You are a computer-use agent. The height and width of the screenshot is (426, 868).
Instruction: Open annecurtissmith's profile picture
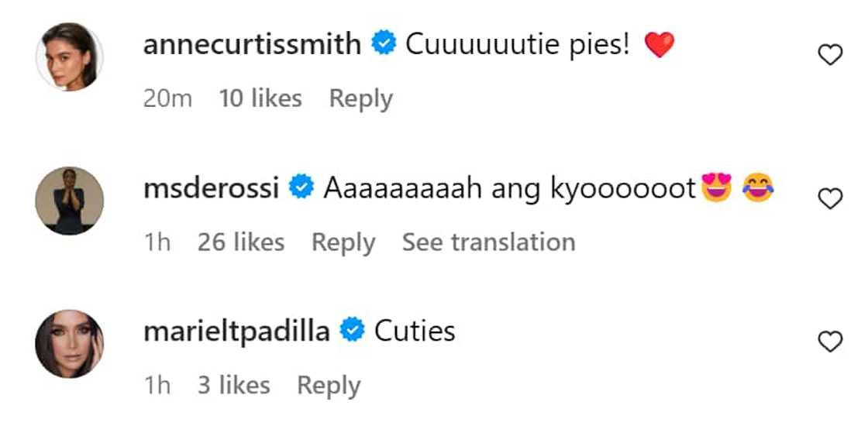70,57
